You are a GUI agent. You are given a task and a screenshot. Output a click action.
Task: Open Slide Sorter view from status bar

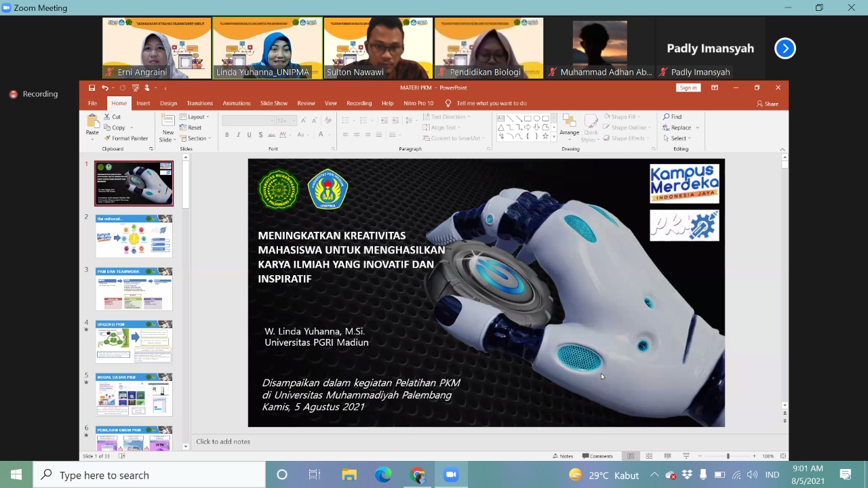tap(649, 456)
